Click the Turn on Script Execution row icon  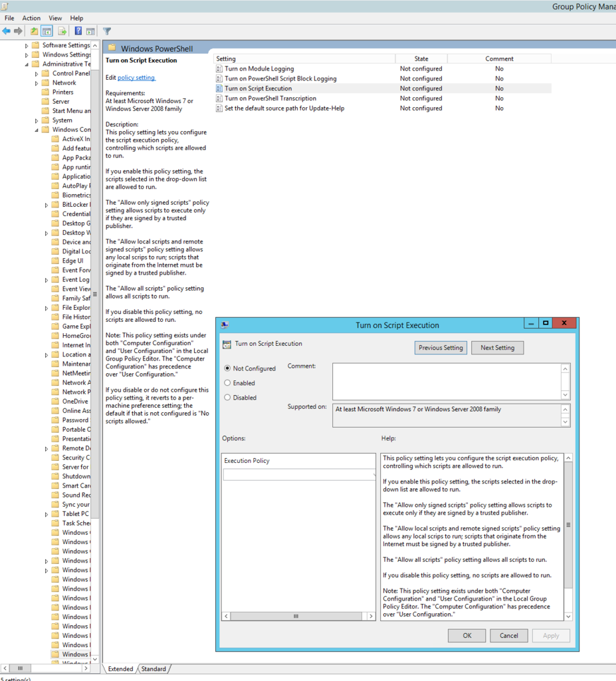pos(219,88)
